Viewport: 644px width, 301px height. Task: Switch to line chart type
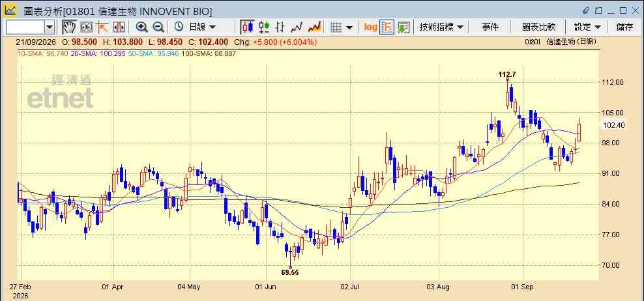[297, 27]
